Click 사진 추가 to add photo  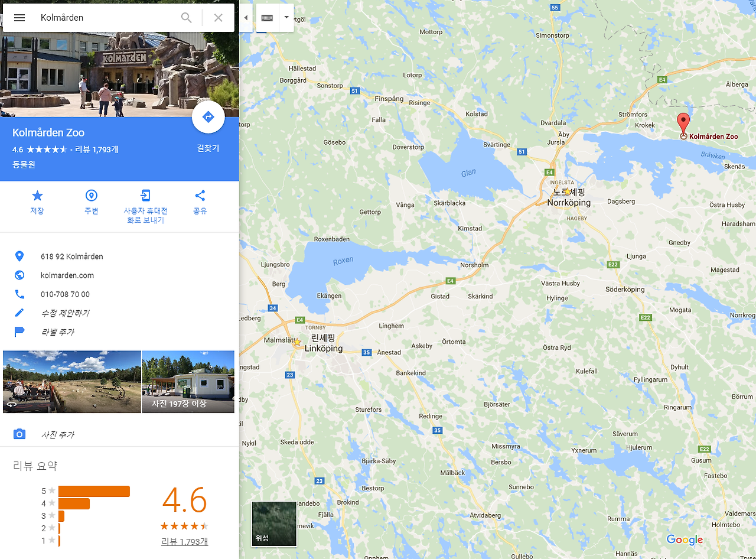(x=57, y=434)
